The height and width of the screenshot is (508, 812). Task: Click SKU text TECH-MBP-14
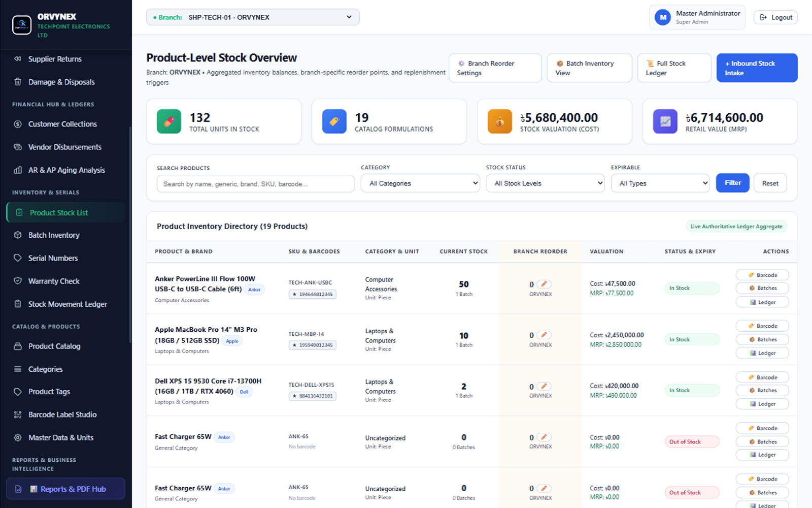(306, 334)
